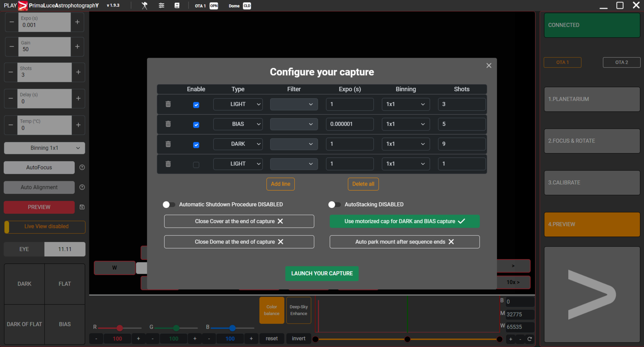Open BIAS type dropdown
The width and height of the screenshot is (644, 347).
click(x=238, y=124)
